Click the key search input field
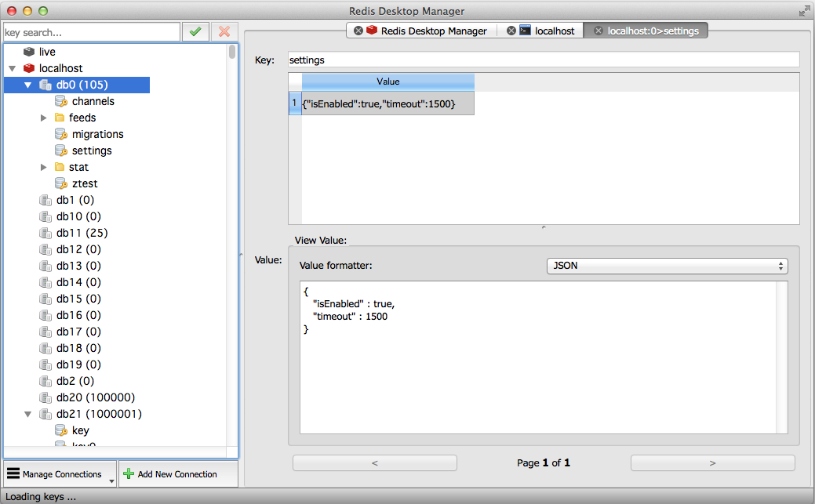This screenshot has width=815, height=504. [x=92, y=32]
